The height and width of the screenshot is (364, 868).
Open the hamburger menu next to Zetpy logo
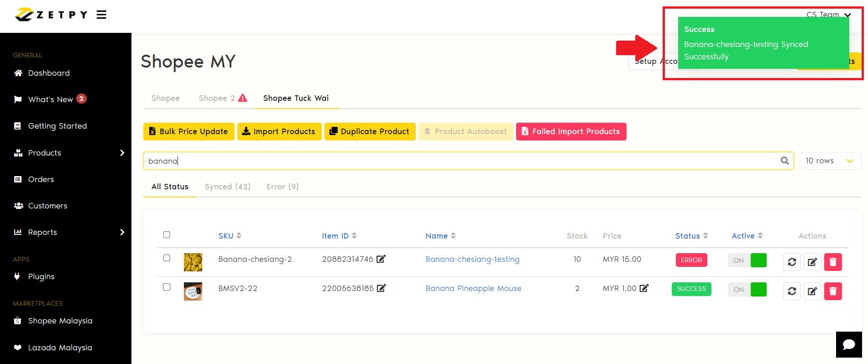(x=101, y=15)
